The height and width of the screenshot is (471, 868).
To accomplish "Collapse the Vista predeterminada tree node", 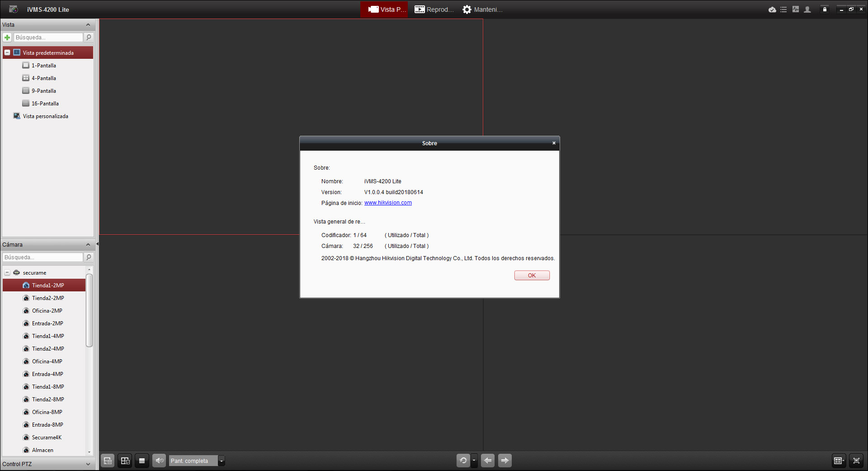I will (7, 53).
